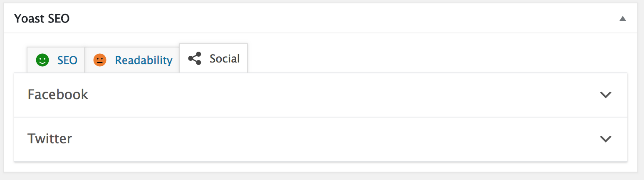The image size is (644, 180).
Task: Click the Readability text label link
Action: (x=144, y=60)
